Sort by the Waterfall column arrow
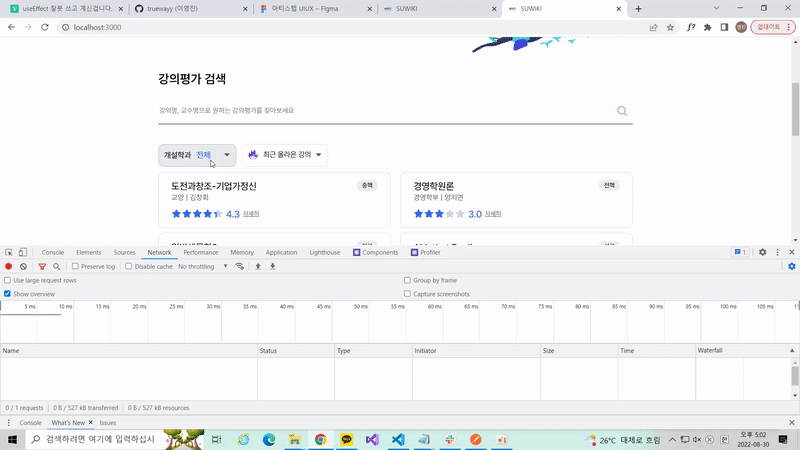 coord(792,351)
